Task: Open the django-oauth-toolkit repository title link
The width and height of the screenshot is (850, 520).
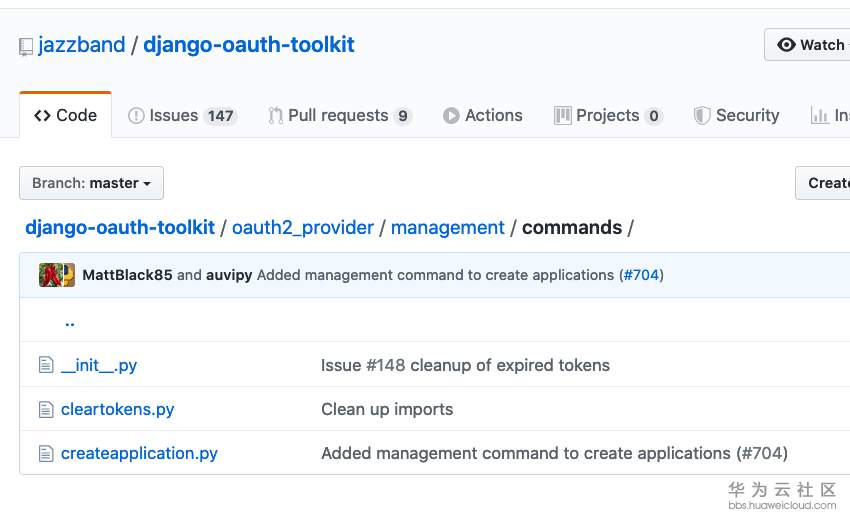Action: tap(249, 45)
